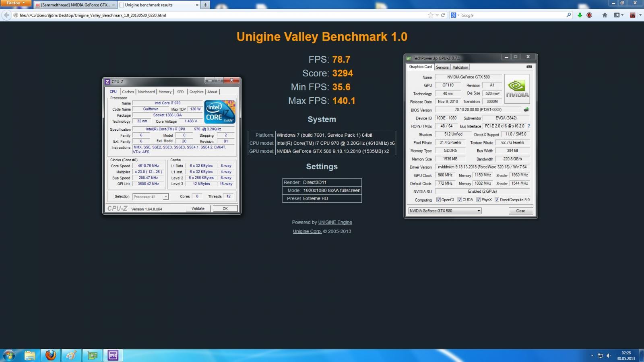The width and height of the screenshot is (644, 362).
Task: Click the Score value 3294
Action: (x=343, y=73)
